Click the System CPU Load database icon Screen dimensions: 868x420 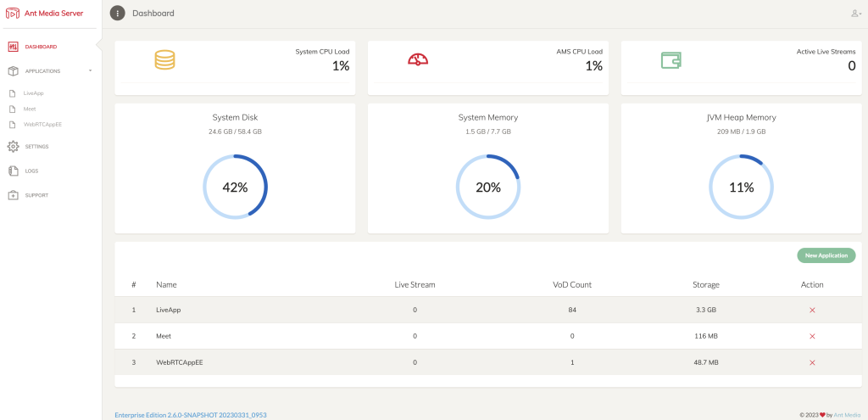click(164, 60)
